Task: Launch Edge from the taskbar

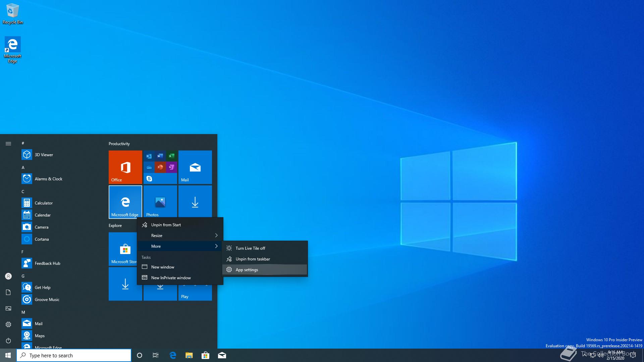Action: (x=173, y=355)
